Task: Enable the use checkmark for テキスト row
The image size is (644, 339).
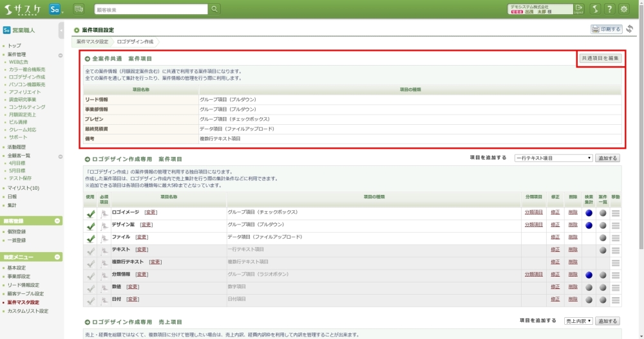Action: pyautogui.click(x=91, y=250)
